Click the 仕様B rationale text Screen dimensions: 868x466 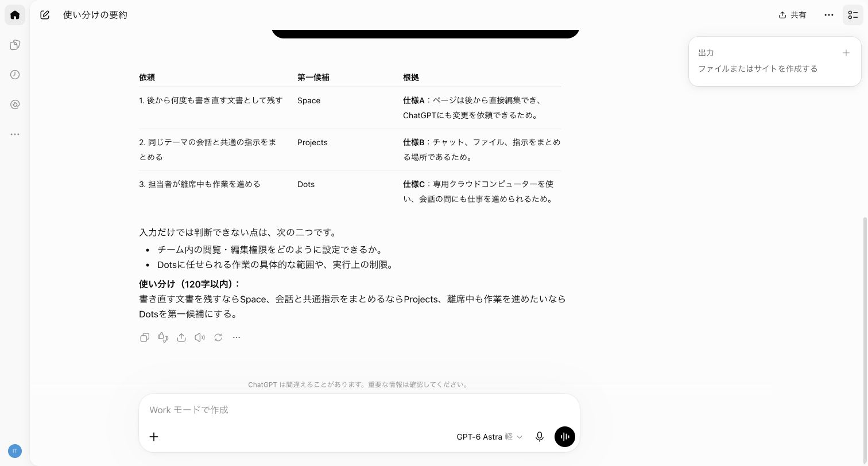click(x=482, y=150)
